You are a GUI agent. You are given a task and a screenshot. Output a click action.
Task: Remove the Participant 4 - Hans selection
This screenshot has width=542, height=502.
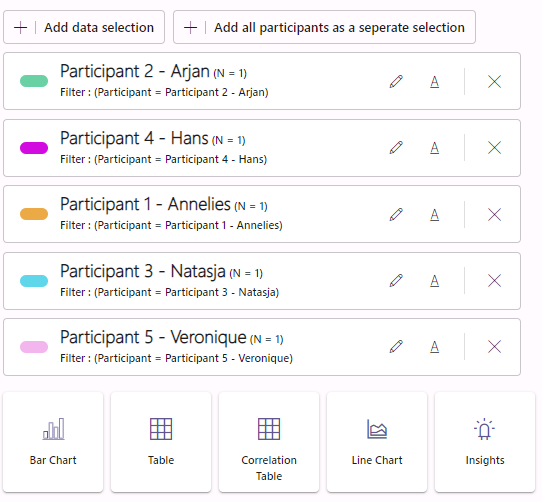(x=494, y=148)
